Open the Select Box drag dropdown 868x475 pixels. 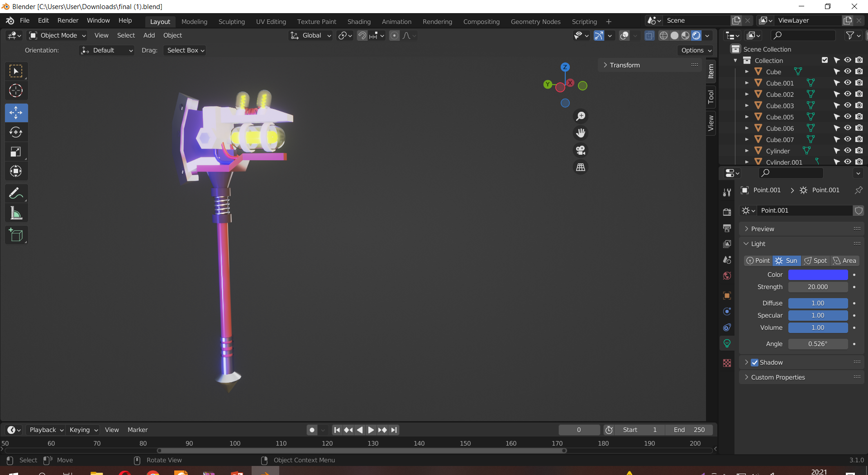[x=185, y=50]
